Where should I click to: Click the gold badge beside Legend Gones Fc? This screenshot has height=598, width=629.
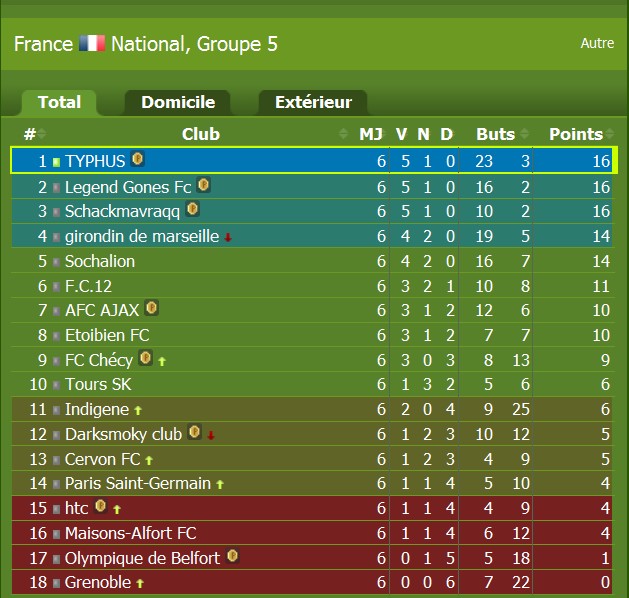click(204, 185)
